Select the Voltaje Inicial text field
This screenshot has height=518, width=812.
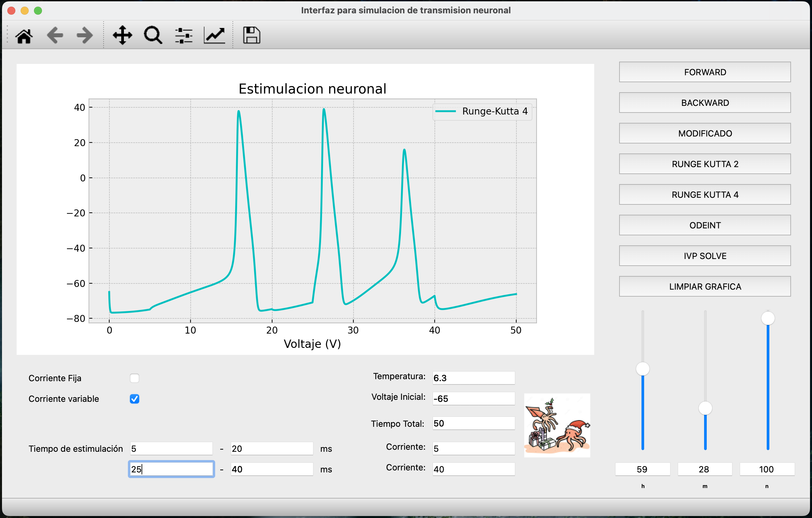473,398
